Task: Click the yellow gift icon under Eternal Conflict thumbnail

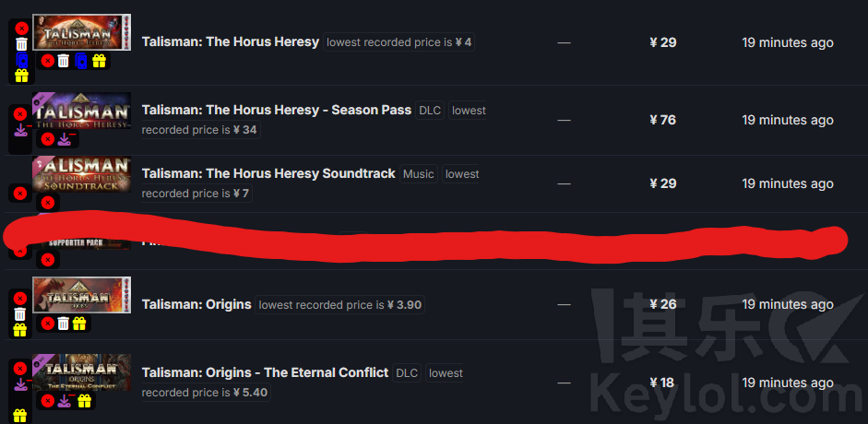Action: (x=84, y=401)
